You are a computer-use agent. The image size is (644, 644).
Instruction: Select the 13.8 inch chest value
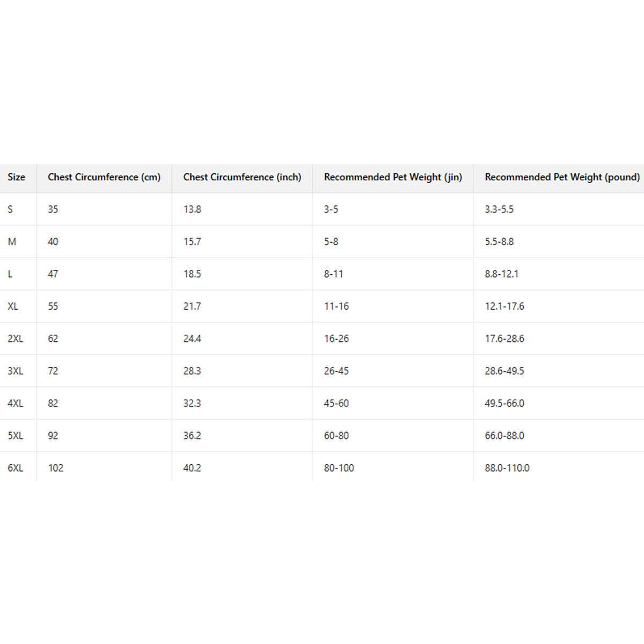pos(192,209)
